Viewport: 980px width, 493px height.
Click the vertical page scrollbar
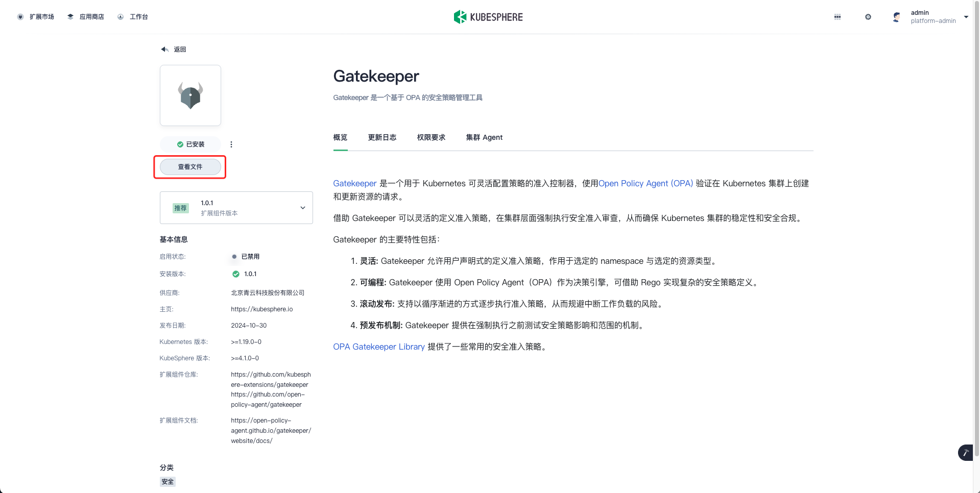(x=976, y=230)
